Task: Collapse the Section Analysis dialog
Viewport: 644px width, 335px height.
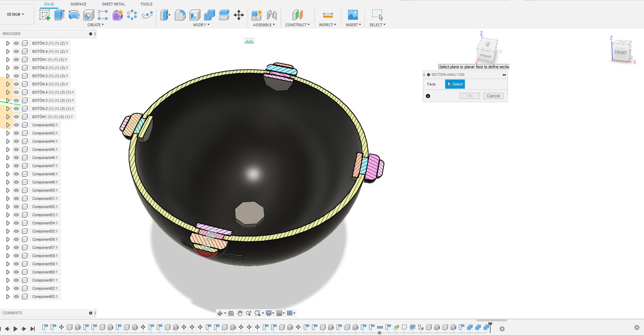Action: click(x=429, y=75)
